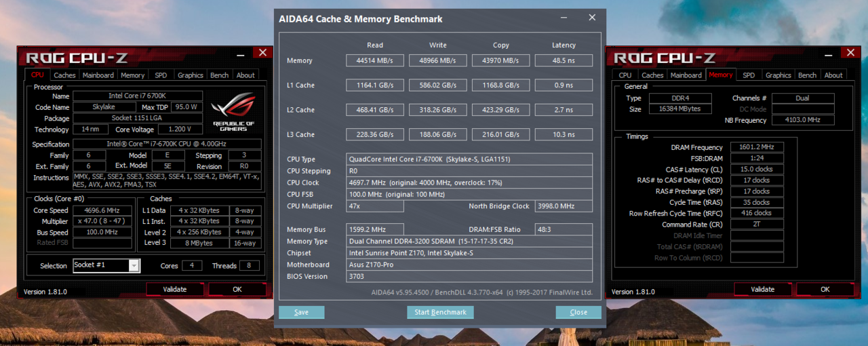Screen dimensions: 868x346
Task: Click Memory Write value 48966 MB/s
Action: coord(438,60)
